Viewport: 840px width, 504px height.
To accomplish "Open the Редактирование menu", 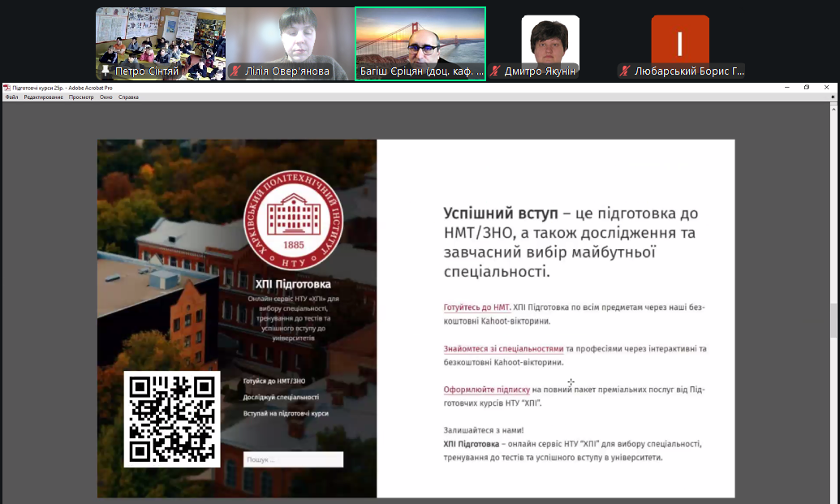I will click(43, 97).
